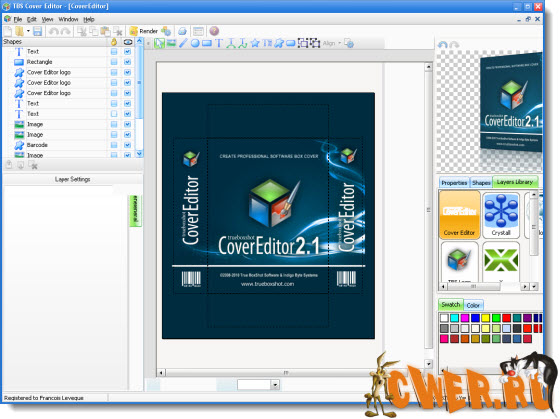This screenshot has width=560, height=419.
Task: Undo with the main toolbar arrow
Action: [54, 31]
